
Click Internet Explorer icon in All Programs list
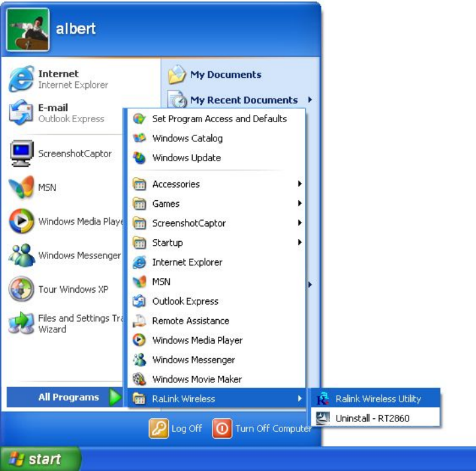click(139, 262)
